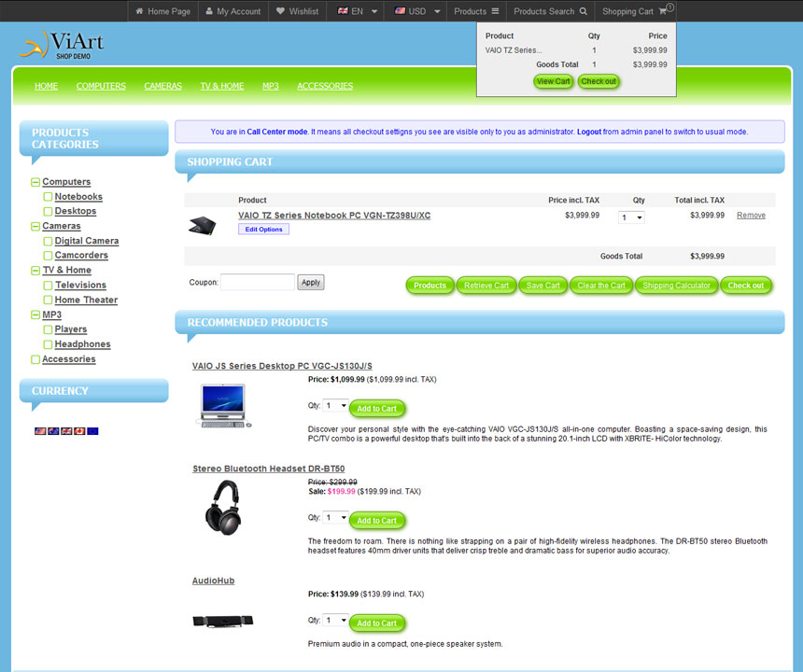The width and height of the screenshot is (803, 672).
Task: Collapse the Computers category tree node
Action: point(35,182)
